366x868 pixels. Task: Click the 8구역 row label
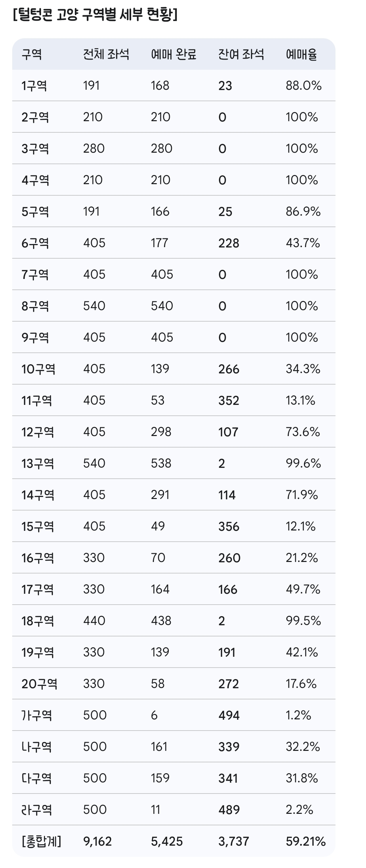click(x=35, y=306)
